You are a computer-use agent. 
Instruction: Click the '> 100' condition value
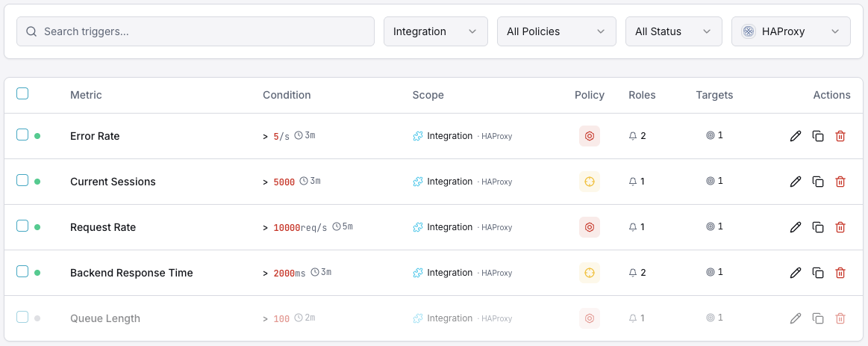[x=276, y=319]
